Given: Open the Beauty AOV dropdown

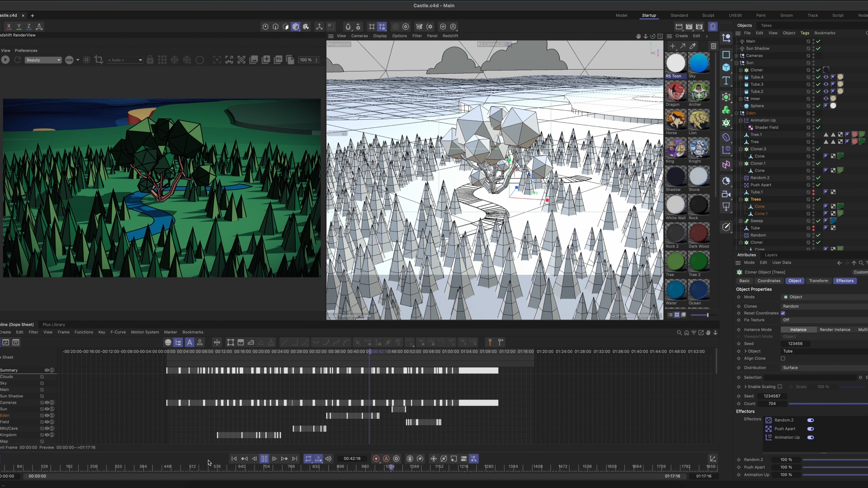Looking at the screenshot, I should pos(43,60).
